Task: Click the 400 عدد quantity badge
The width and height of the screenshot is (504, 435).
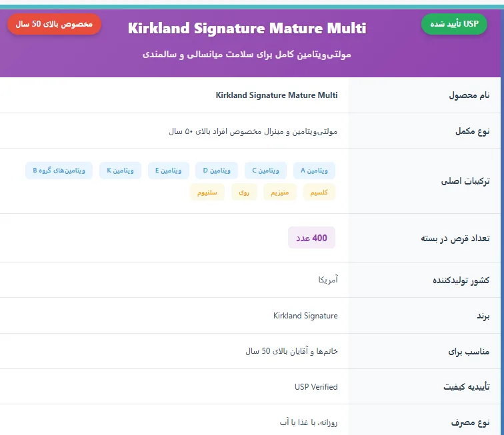Action: point(311,238)
